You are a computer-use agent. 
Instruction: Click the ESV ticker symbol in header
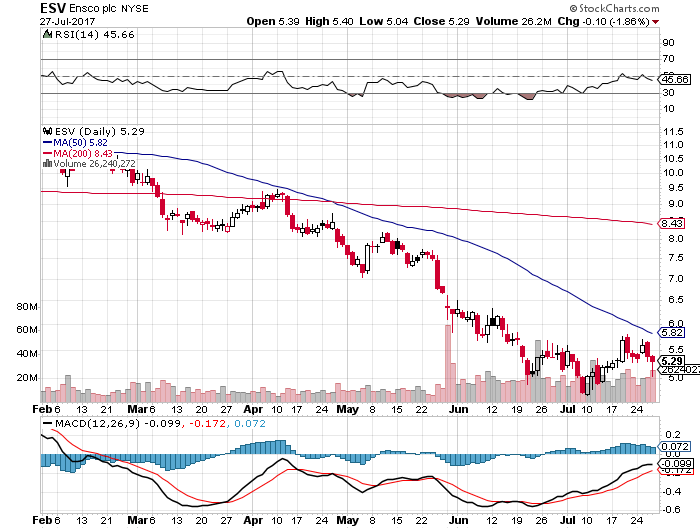pos(23,8)
